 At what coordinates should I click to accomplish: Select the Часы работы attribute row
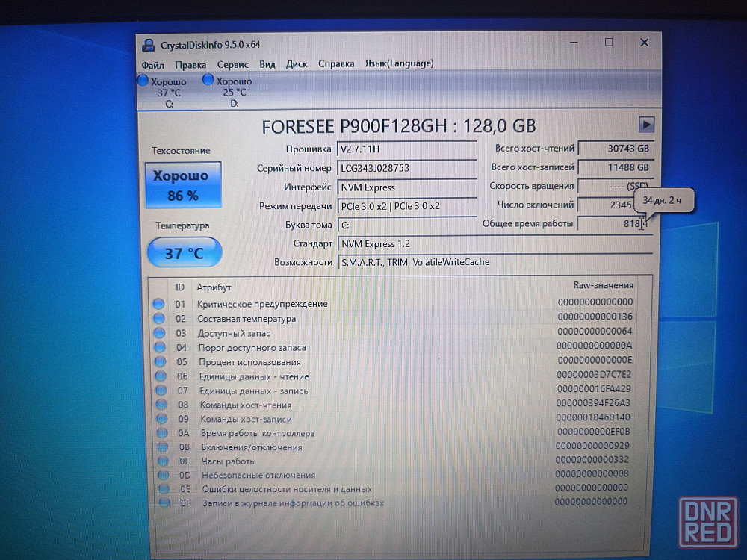pos(394,461)
